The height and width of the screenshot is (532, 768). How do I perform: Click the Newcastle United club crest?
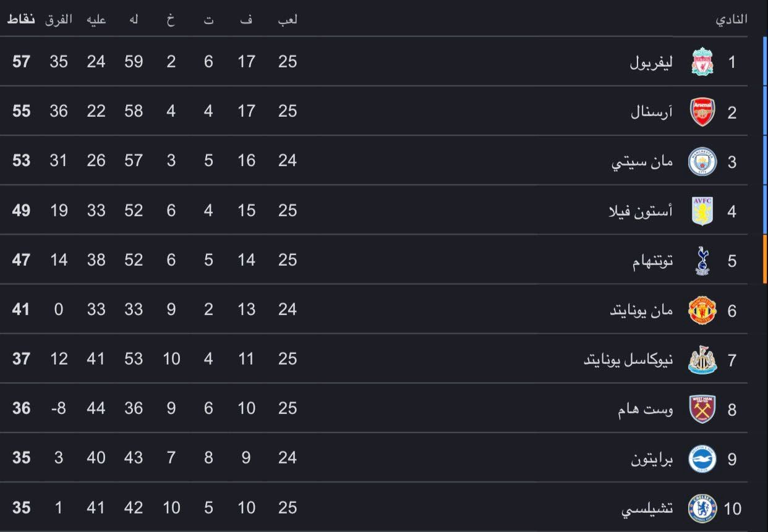(702, 358)
